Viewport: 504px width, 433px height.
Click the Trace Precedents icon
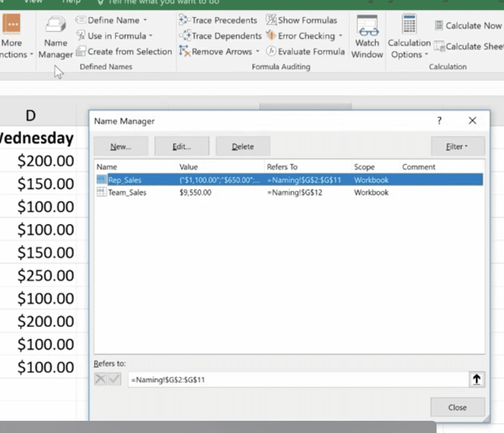184,20
